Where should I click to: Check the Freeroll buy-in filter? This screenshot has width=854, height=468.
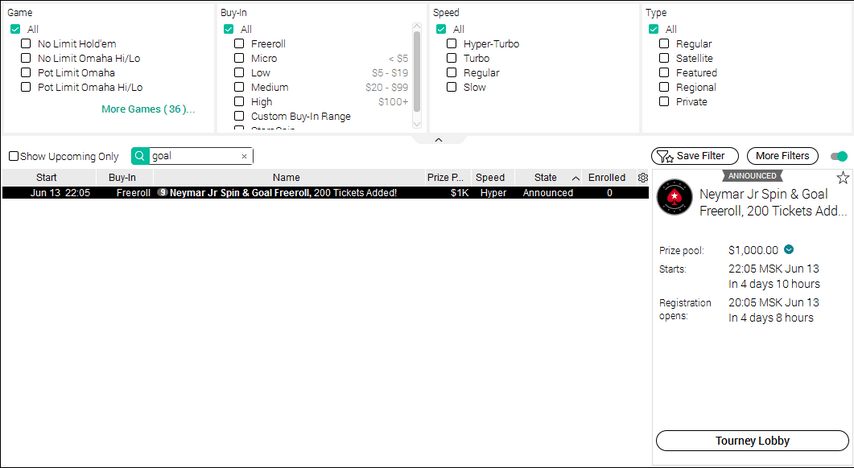point(239,44)
